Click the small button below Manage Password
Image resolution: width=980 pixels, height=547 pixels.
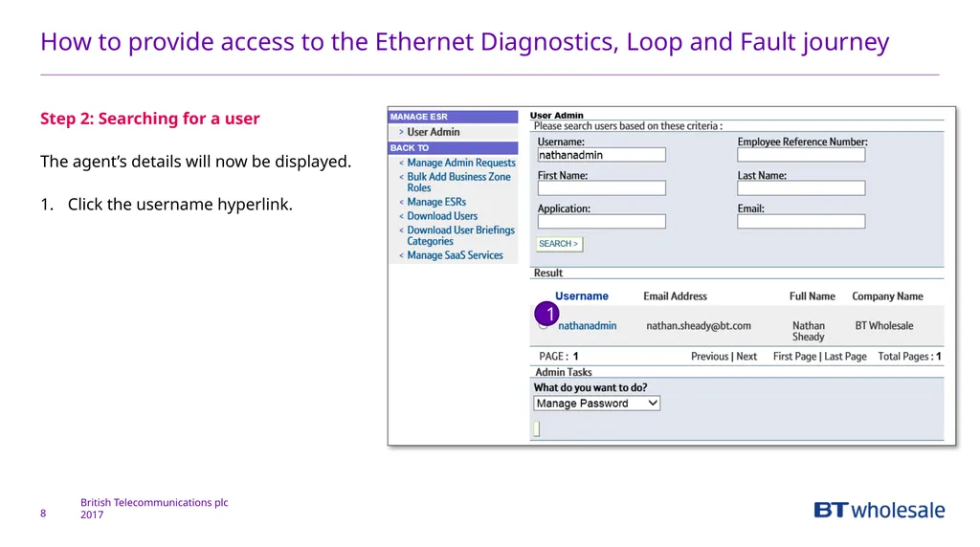coord(536,428)
